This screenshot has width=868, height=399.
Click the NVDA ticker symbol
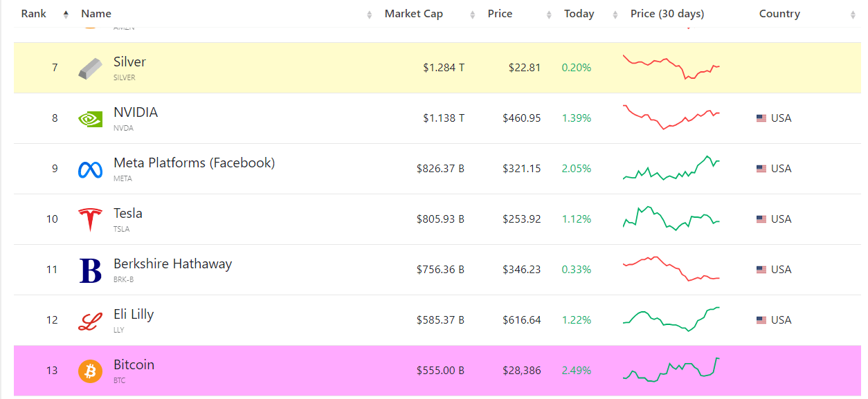123,128
